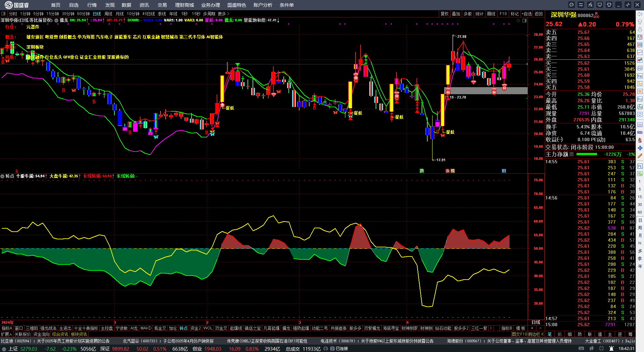Open the 交易 menu
Screen dimensions: 644x352
point(162,5)
